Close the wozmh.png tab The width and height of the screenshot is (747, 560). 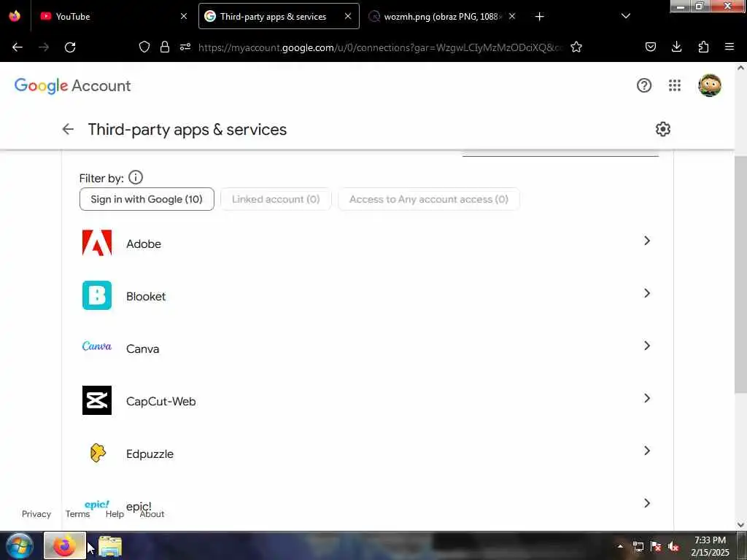[511, 16]
